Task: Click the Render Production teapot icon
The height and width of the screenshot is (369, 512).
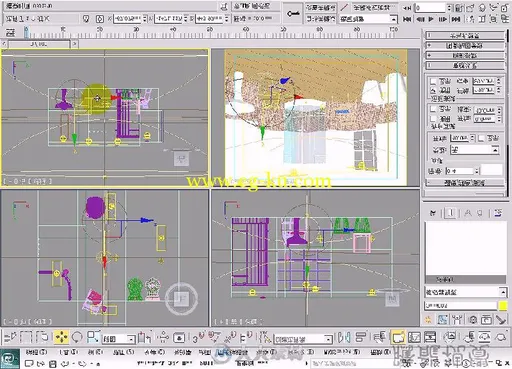Action: pos(501,337)
